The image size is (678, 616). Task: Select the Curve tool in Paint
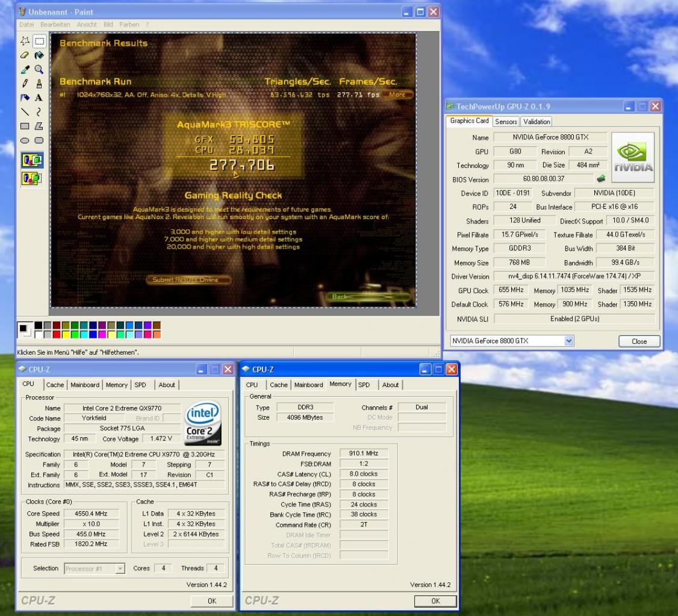39,112
